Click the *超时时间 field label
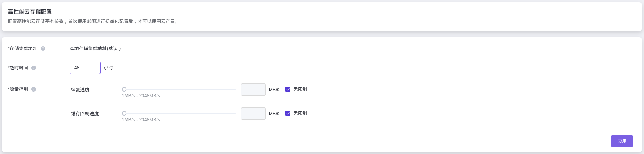The height and width of the screenshot is (154, 644). click(x=18, y=68)
